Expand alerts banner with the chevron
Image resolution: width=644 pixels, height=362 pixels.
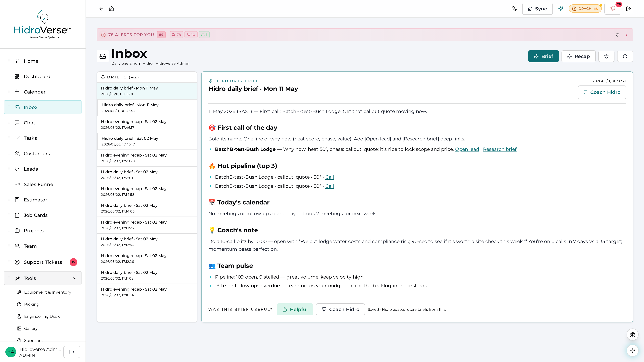[x=627, y=35]
